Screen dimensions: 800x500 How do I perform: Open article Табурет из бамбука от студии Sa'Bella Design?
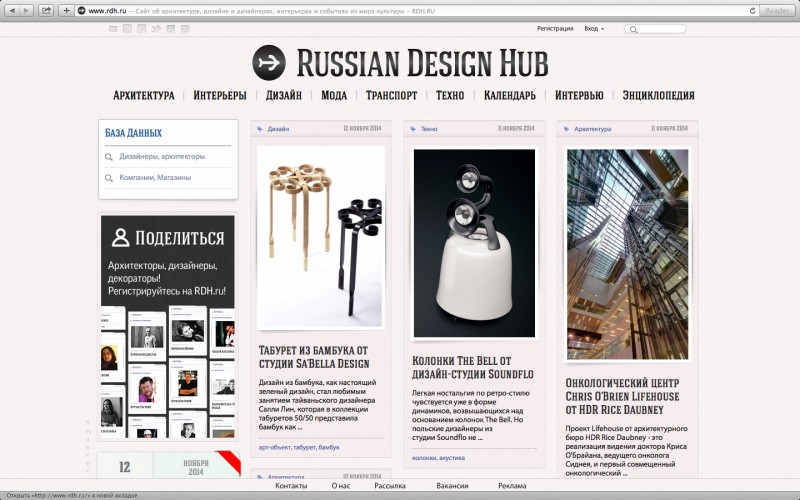point(314,357)
